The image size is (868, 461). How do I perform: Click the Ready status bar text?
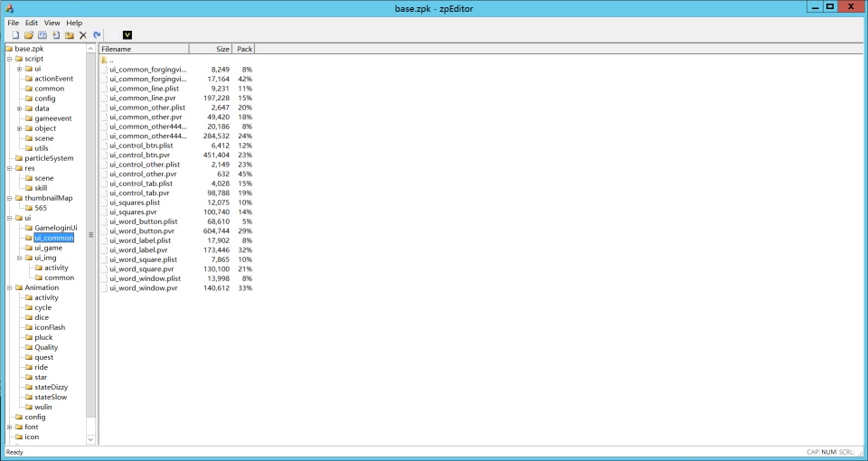[15, 452]
